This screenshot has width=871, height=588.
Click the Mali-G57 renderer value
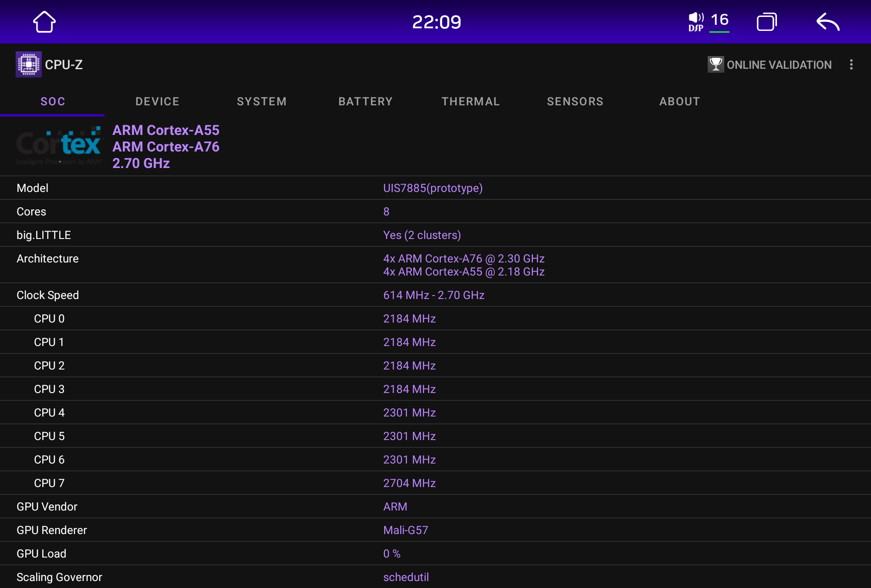[405, 530]
